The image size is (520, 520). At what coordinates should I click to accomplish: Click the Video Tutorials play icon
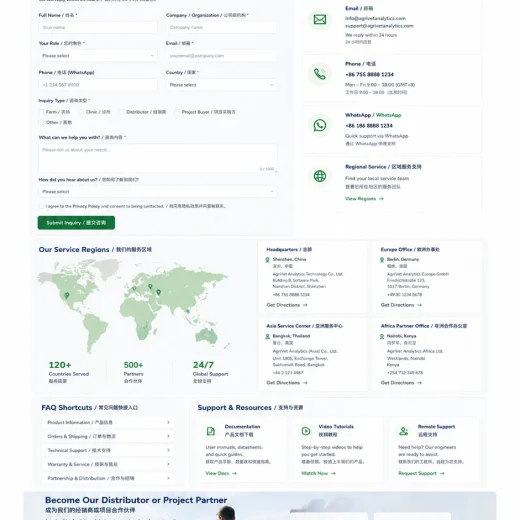306,431
